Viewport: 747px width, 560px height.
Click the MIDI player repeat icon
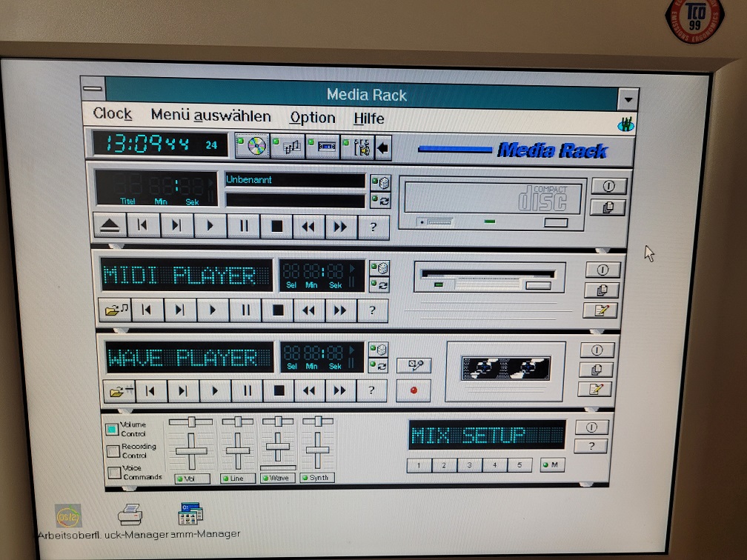tap(380, 285)
